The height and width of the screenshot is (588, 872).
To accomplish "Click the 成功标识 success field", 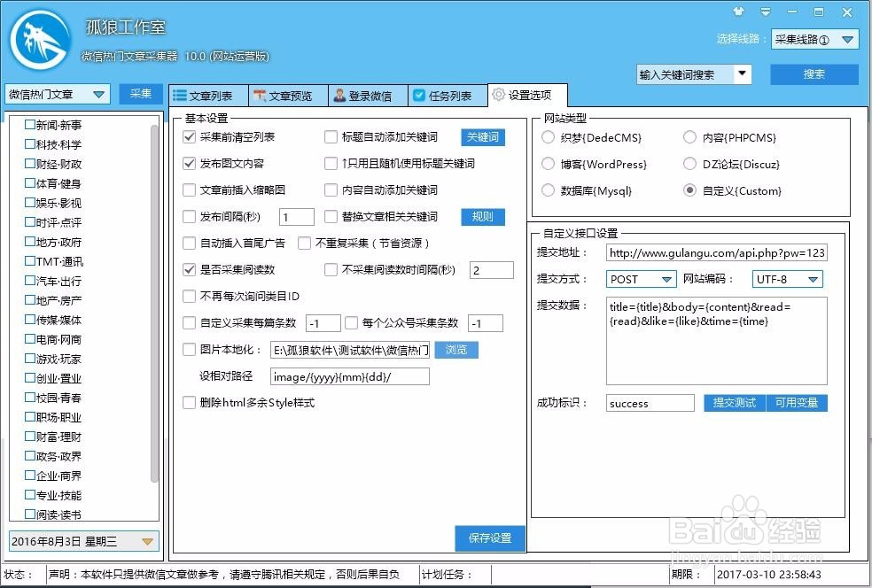I will pos(650,403).
